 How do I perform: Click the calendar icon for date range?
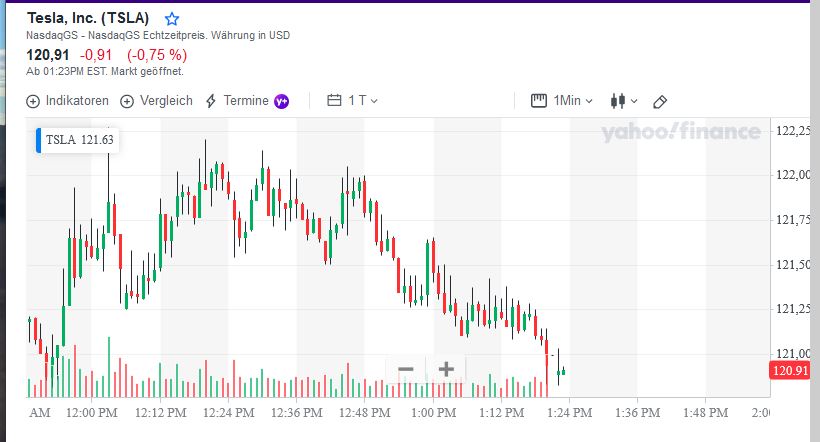pyautogui.click(x=334, y=101)
